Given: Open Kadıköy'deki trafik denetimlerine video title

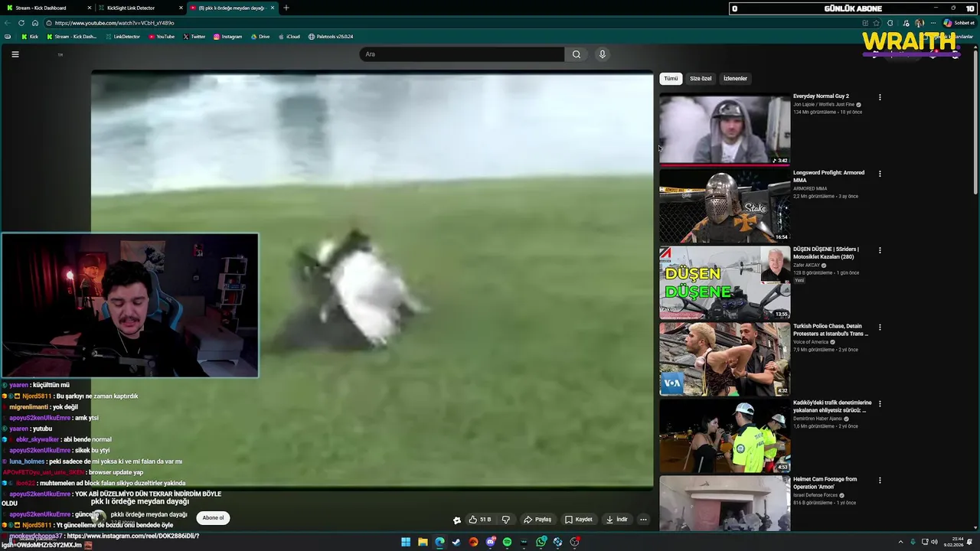Looking at the screenshot, I should coord(832,406).
